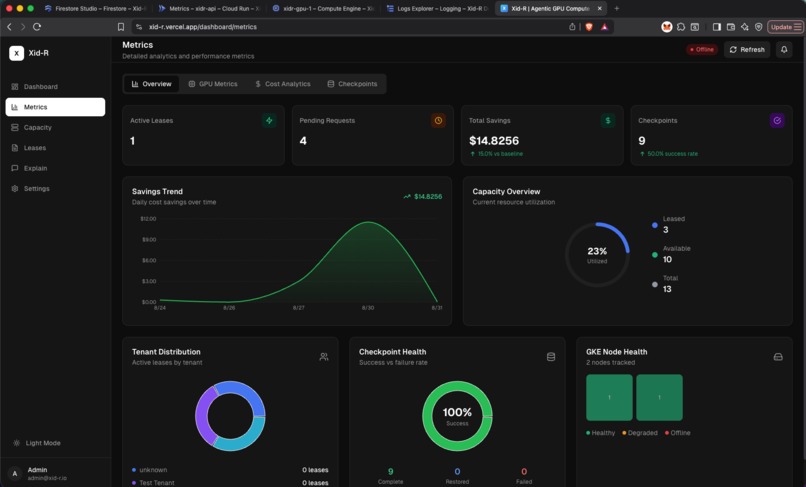Click the first green GKE node tile
806x487 pixels.
tap(609, 398)
